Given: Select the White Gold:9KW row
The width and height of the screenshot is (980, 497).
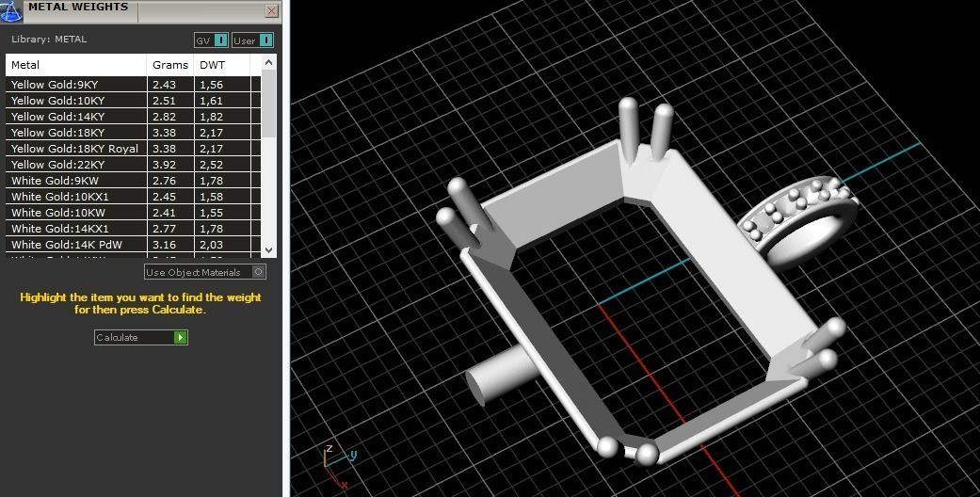Looking at the screenshot, I should (x=133, y=181).
